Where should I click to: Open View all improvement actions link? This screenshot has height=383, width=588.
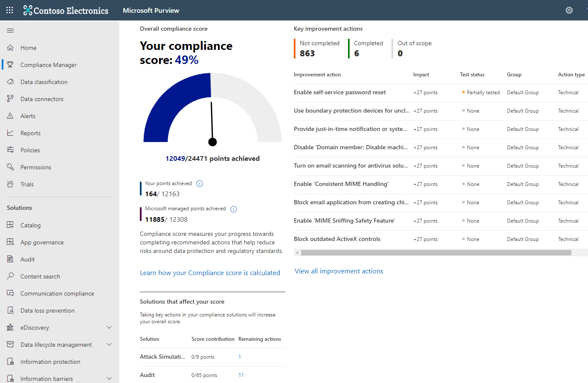339,271
